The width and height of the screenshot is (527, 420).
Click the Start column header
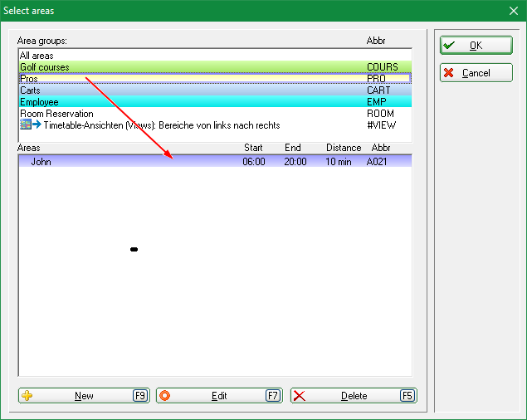[253, 148]
